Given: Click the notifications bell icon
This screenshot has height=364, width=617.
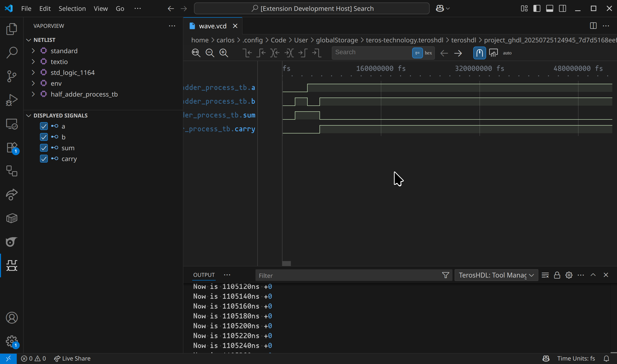Looking at the screenshot, I should pyautogui.click(x=606, y=359).
